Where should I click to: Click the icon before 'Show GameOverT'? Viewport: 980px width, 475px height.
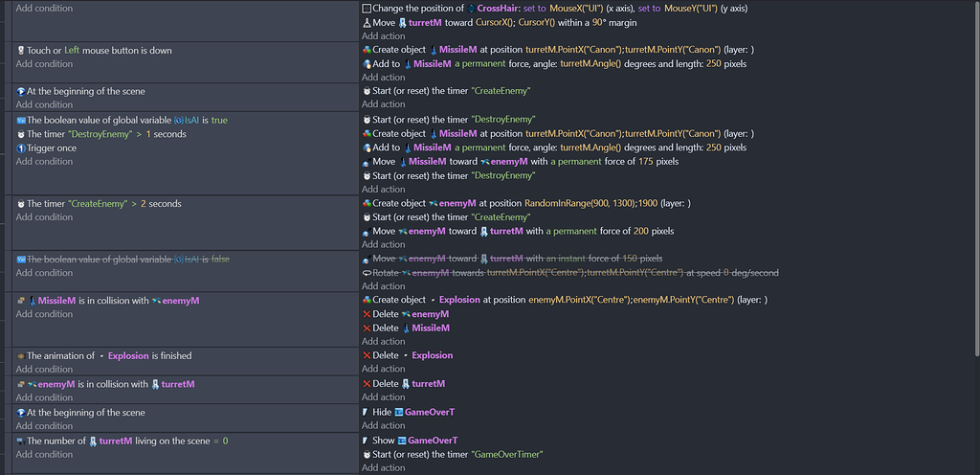[x=365, y=441]
